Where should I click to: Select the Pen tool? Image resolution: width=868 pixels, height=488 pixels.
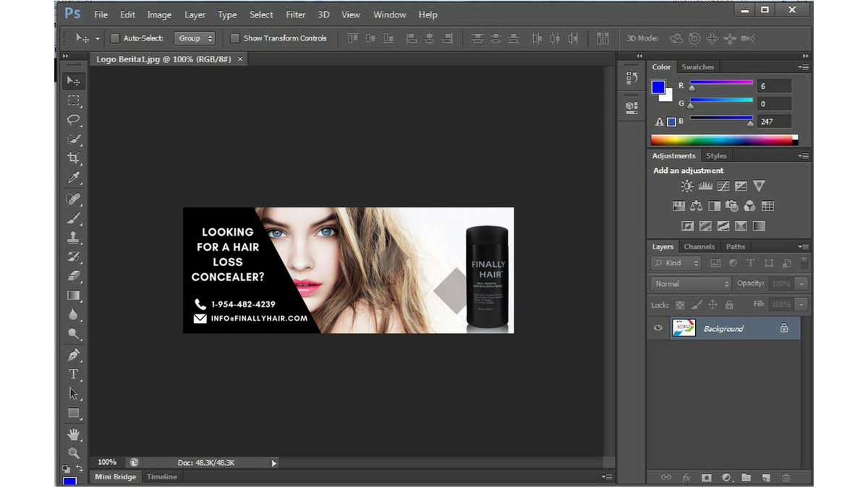click(74, 355)
